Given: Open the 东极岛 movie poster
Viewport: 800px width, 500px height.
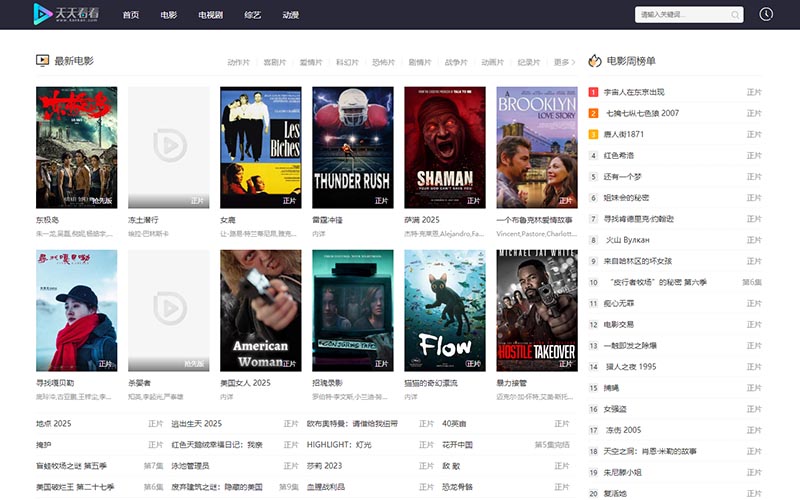Looking at the screenshot, I should pyautogui.click(x=77, y=147).
